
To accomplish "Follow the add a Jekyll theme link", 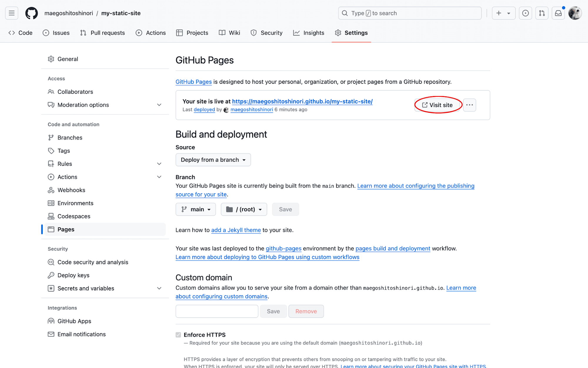I will click(236, 230).
